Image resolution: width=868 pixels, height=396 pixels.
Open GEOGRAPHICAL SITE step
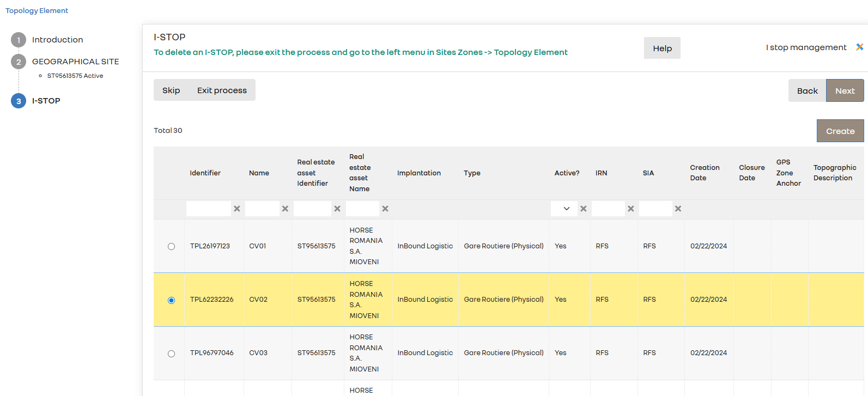75,62
